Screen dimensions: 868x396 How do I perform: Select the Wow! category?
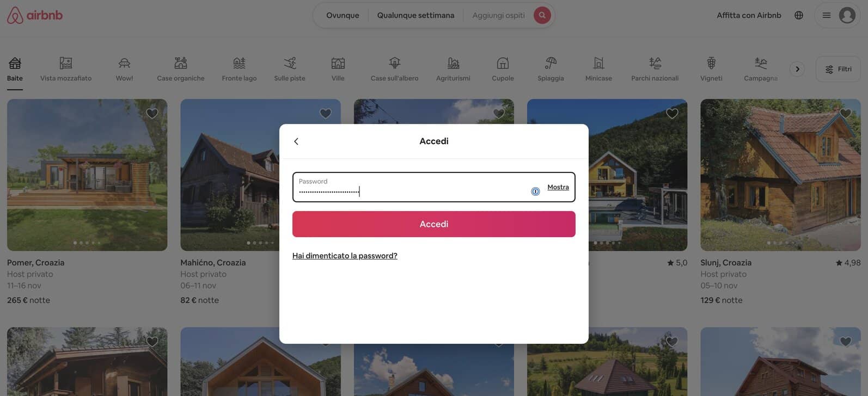[124, 69]
